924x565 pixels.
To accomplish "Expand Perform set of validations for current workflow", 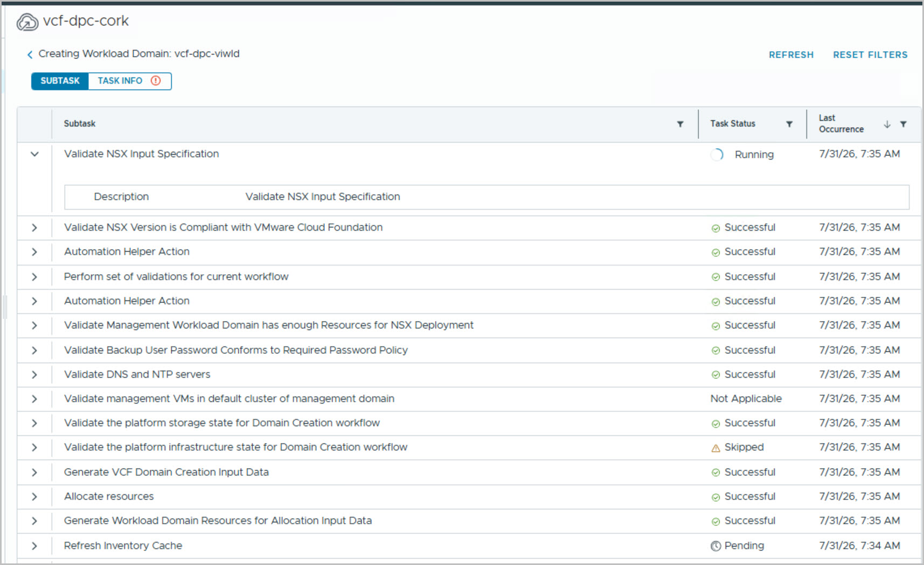I will pos(34,277).
